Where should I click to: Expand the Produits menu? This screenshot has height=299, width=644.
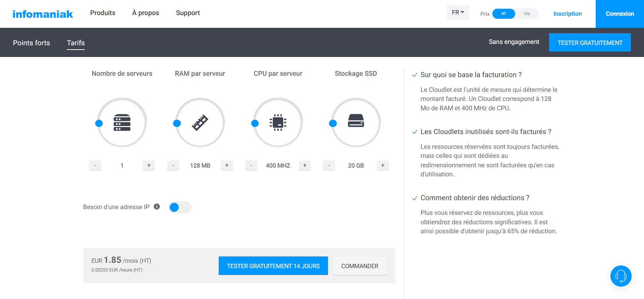coord(103,13)
